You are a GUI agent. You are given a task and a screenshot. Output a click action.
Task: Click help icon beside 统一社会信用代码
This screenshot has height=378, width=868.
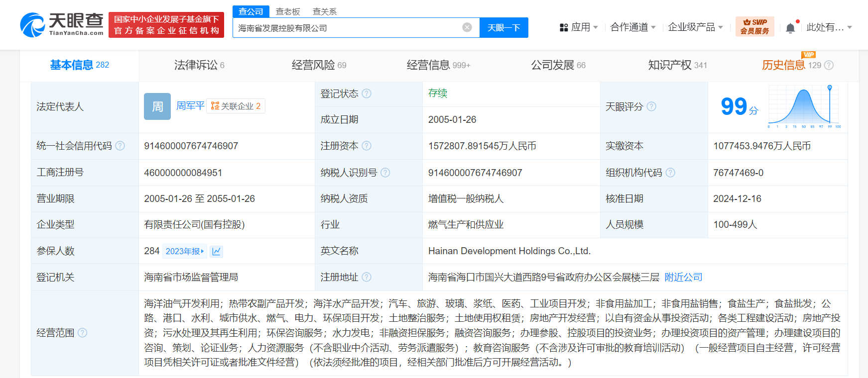coord(120,146)
